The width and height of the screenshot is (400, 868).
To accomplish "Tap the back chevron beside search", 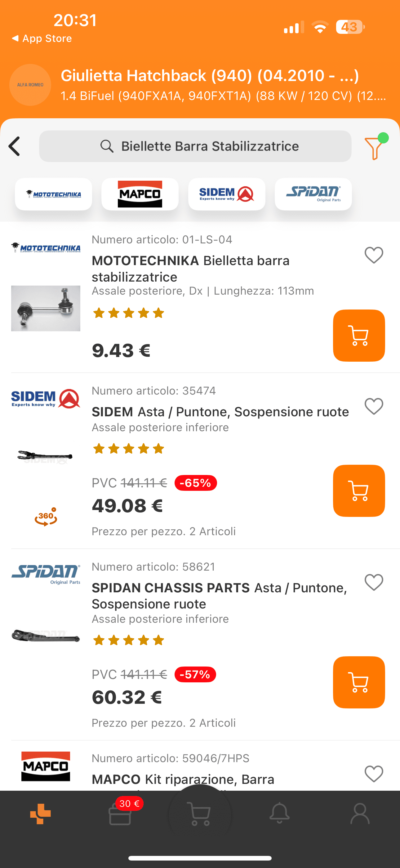I will [x=15, y=146].
